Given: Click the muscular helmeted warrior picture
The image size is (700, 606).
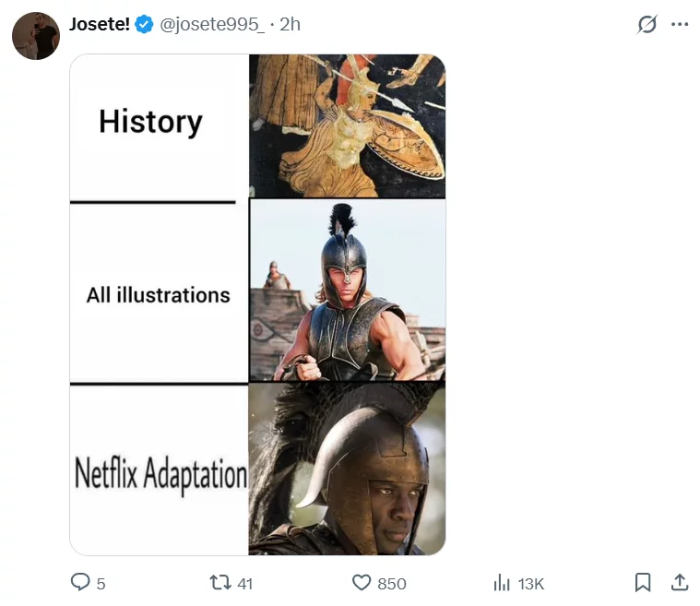Looking at the screenshot, I should [347, 291].
